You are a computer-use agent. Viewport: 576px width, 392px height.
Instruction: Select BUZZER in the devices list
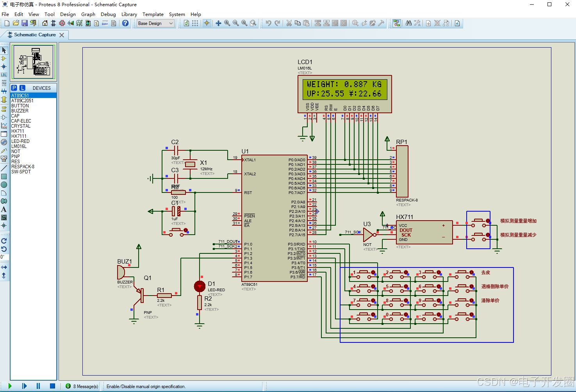[x=33, y=111]
